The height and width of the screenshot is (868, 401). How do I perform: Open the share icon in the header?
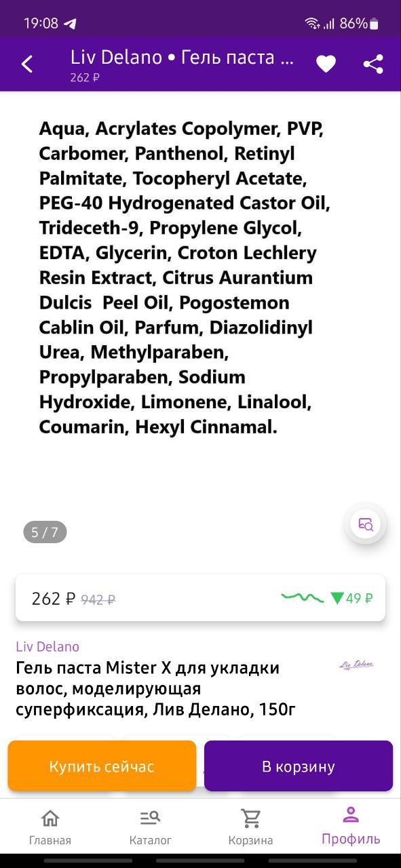373,64
